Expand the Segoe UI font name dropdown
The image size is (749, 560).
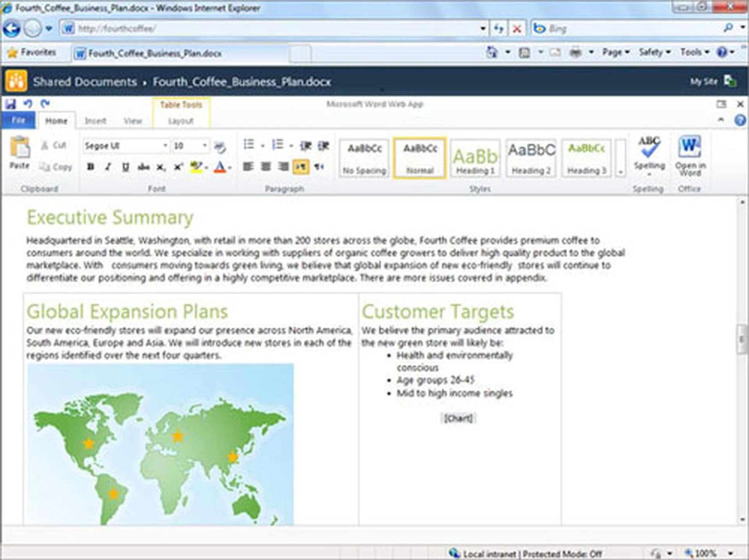[x=165, y=146]
